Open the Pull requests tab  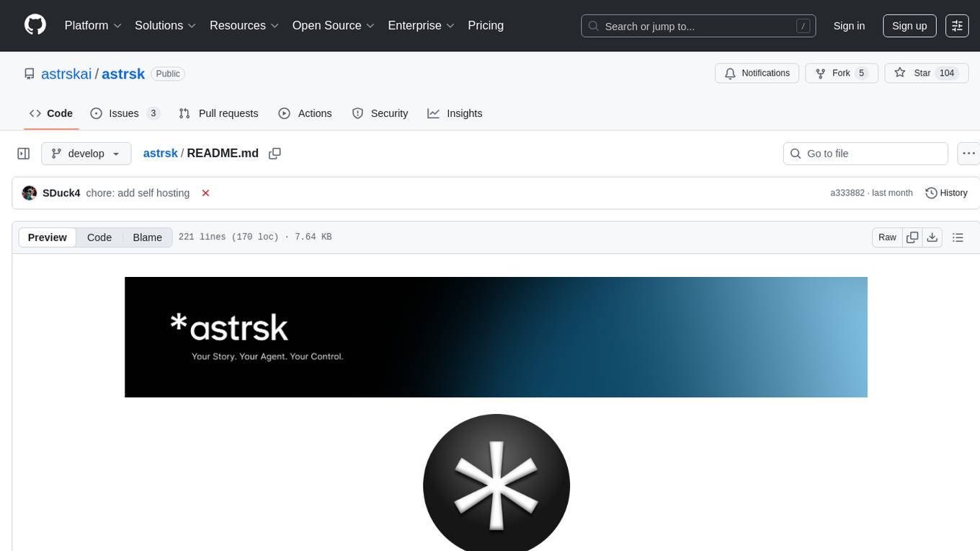(x=218, y=113)
